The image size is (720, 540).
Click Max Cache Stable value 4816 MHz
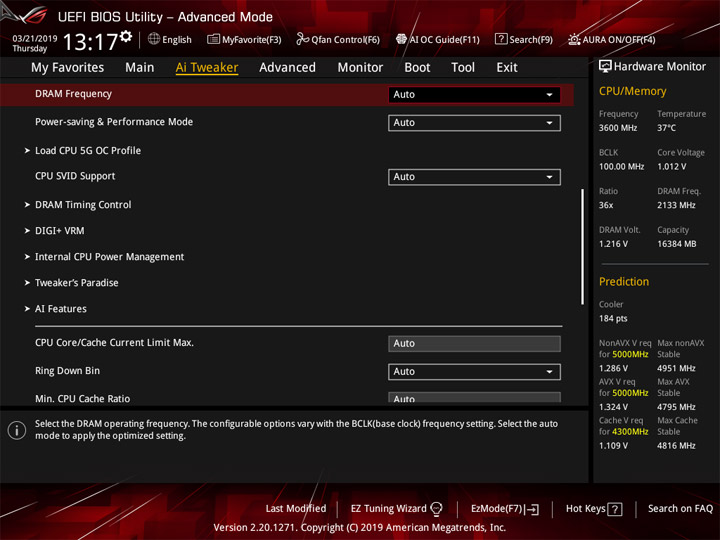(x=676, y=446)
